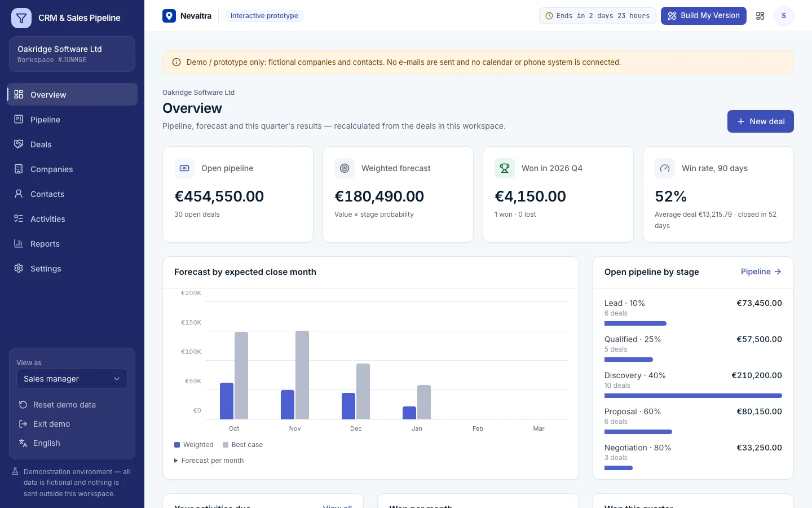The height and width of the screenshot is (508, 812).
Task: Expand the Forecast per month disclosure
Action: coord(209,461)
